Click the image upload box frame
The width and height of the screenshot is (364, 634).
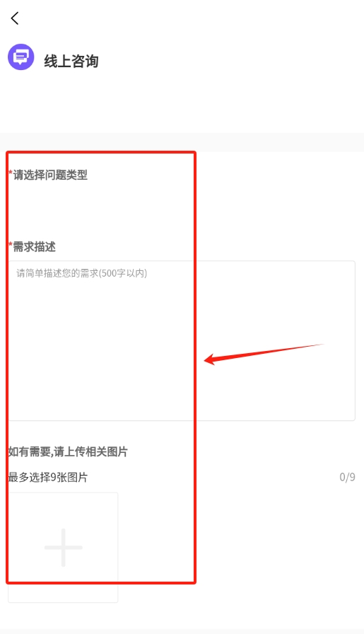click(63, 548)
